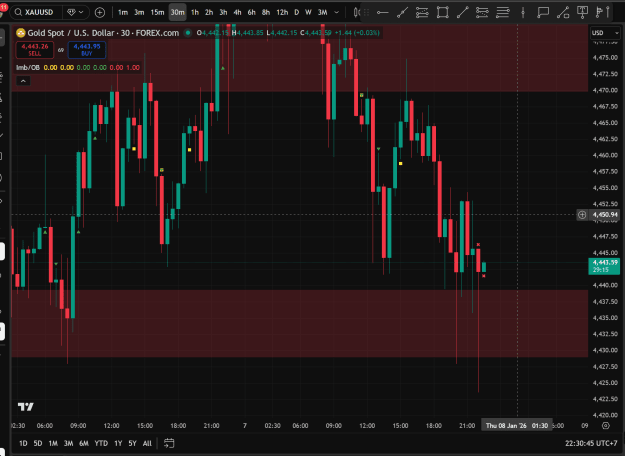The width and height of the screenshot is (625, 456).
Task: Show All data range
Action: [147, 443]
